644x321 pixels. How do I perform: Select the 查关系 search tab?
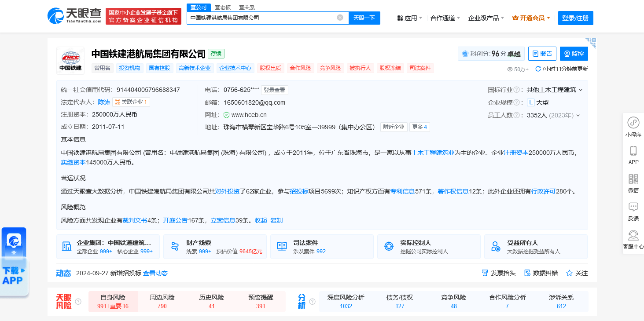(x=247, y=7)
